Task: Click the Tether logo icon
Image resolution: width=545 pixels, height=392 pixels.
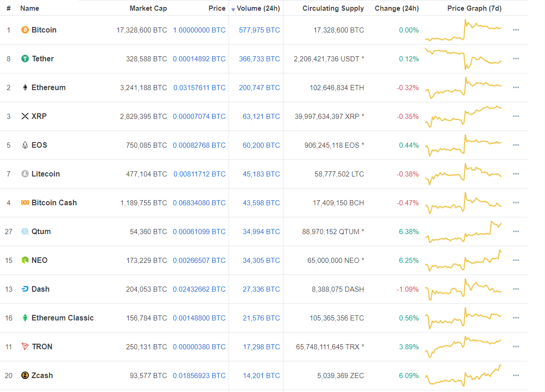Action: click(25, 59)
